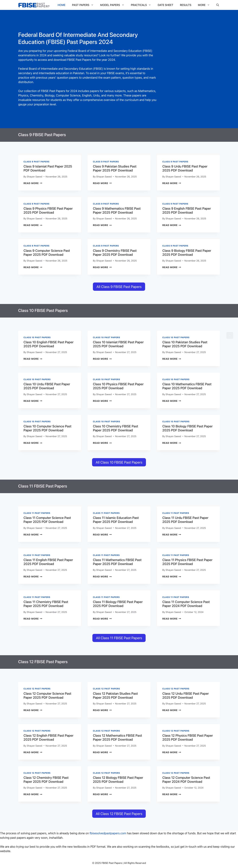The height and width of the screenshot is (868, 238).
Task: Open the fbisesolvedpastpapers.com link
Action: [108, 833]
